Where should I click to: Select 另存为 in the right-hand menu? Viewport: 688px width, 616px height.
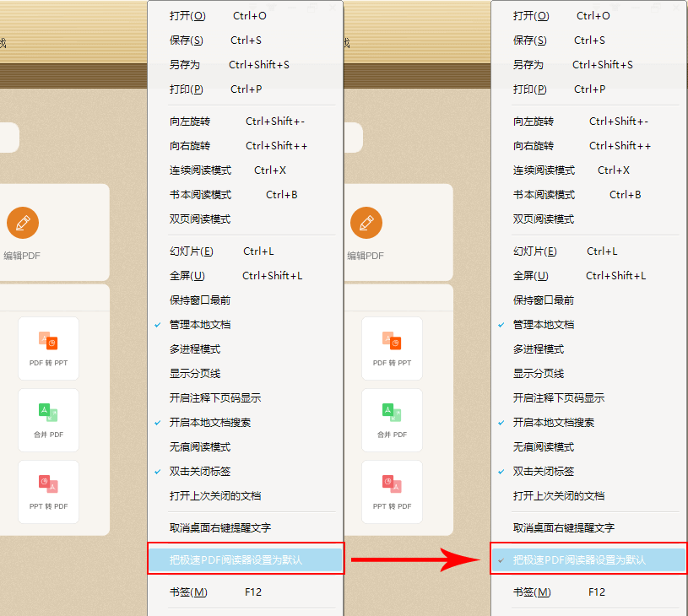(x=589, y=65)
